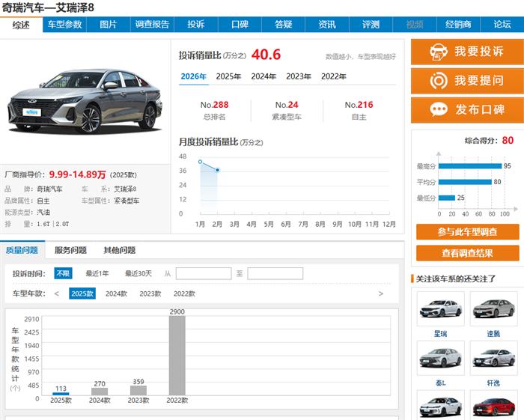524x420 pixels.
Task: Open the 服务问题 tab
Action: tap(70, 250)
